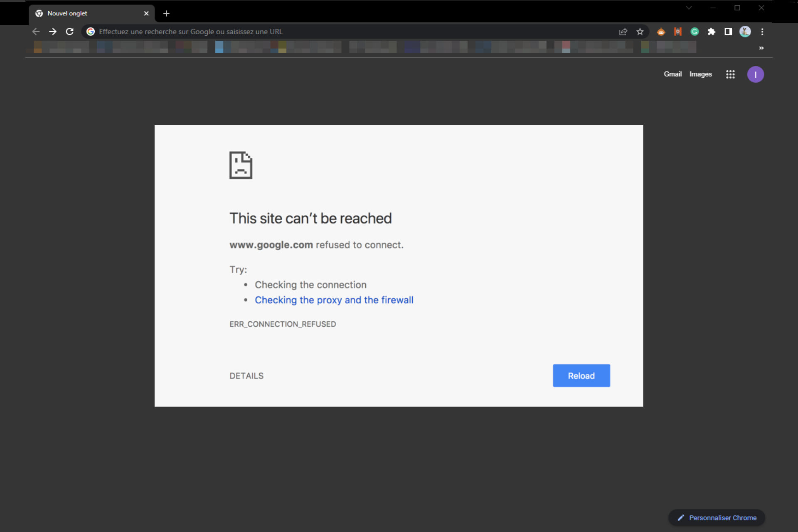Open a new tab with plus button

166,13
